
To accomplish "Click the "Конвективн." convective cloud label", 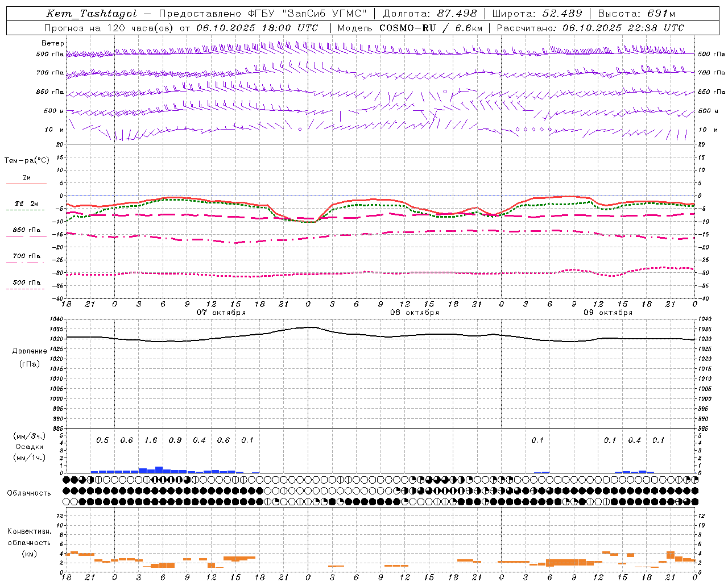I will [x=30, y=531].
